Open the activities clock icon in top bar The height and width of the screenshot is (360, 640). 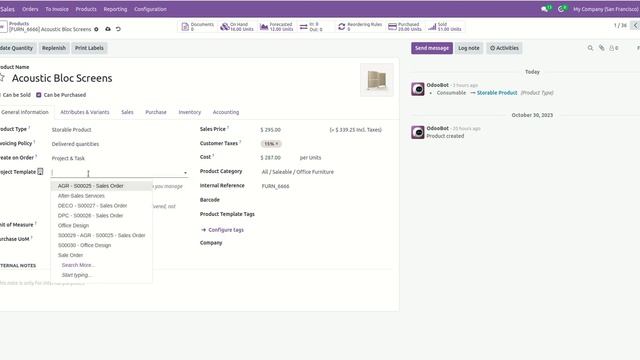pos(562,9)
